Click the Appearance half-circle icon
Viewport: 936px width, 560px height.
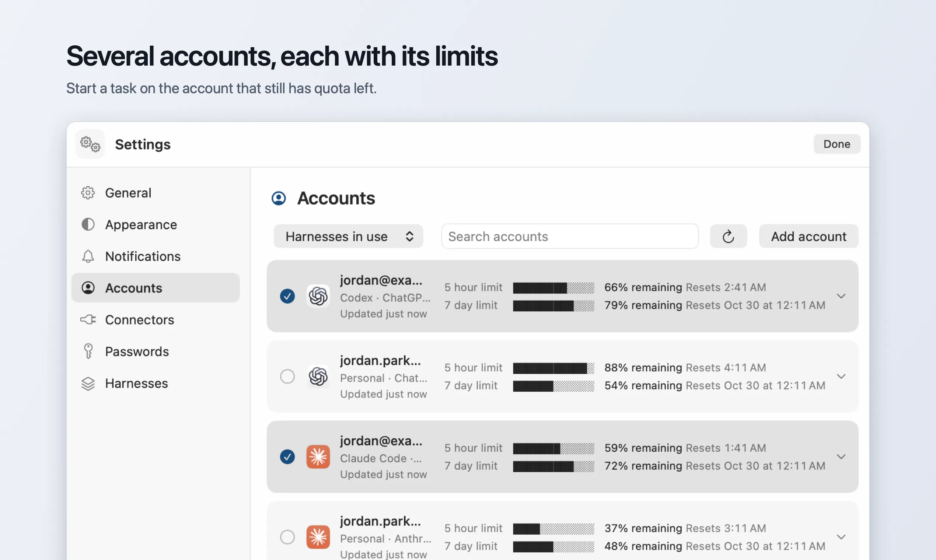coord(88,224)
